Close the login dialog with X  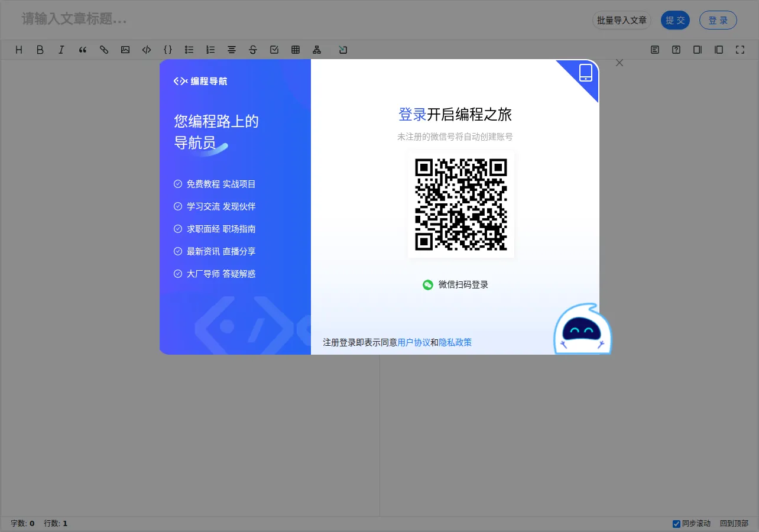pyautogui.click(x=619, y=63)
